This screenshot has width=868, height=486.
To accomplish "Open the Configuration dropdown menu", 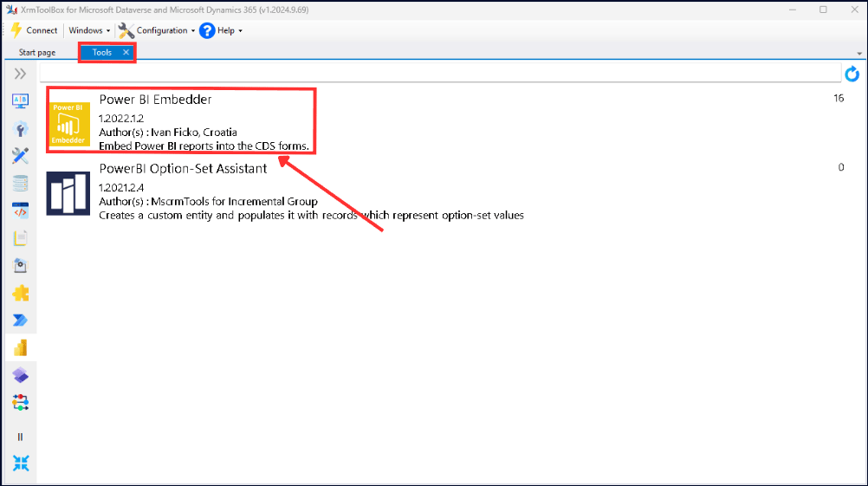I will pyautogui.click(x=165, y=30).
